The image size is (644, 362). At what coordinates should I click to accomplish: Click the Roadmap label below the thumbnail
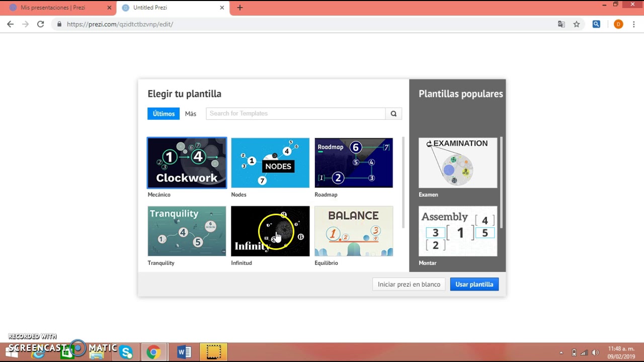pyautogui.click(x=326, y=195)
